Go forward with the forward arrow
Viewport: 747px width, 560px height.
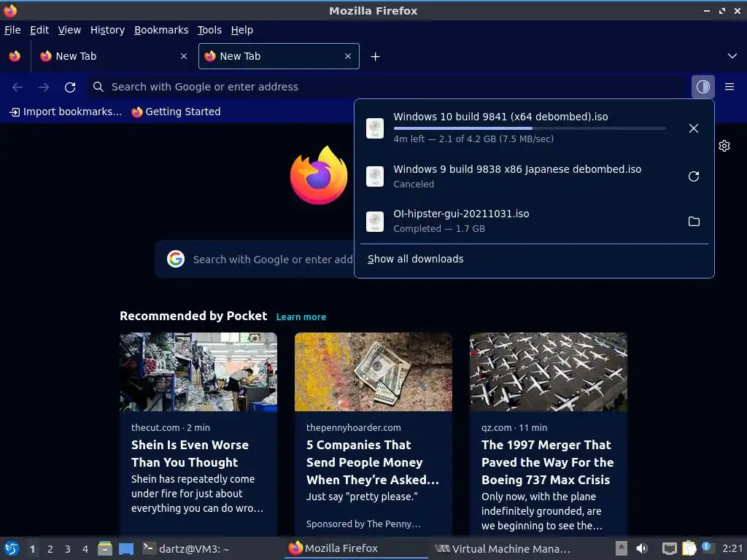[44, 87]
